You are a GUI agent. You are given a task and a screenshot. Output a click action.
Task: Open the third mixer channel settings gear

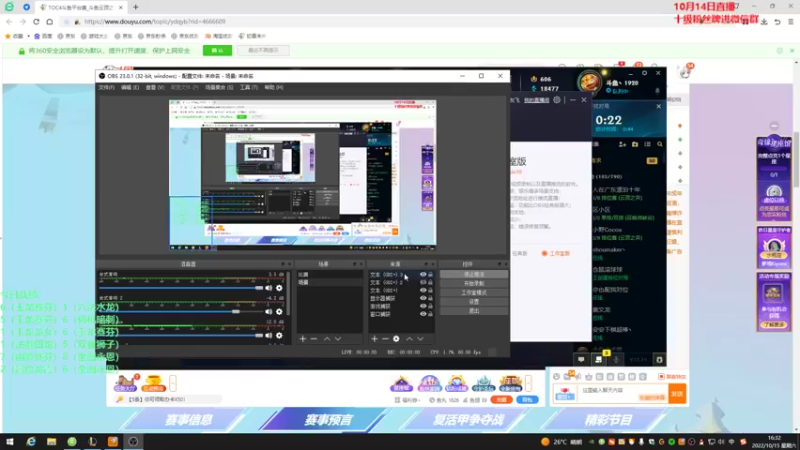pos(279,335)
